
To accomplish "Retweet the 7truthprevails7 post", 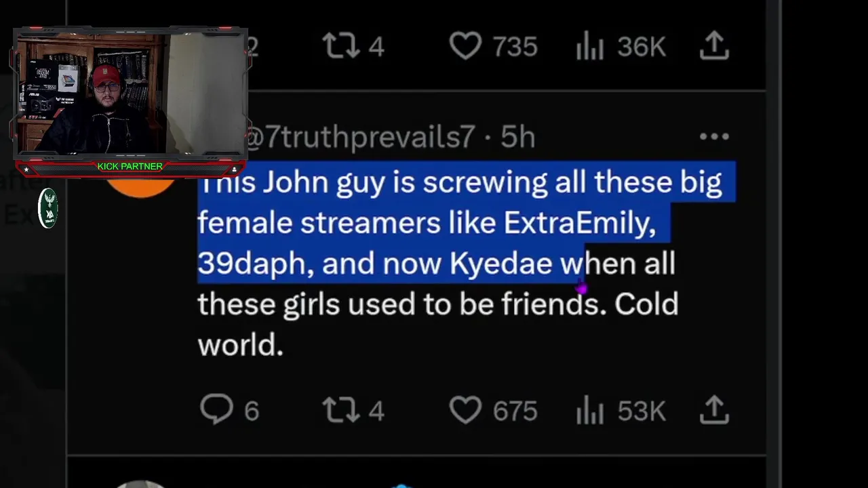I will tap(340, 410).
